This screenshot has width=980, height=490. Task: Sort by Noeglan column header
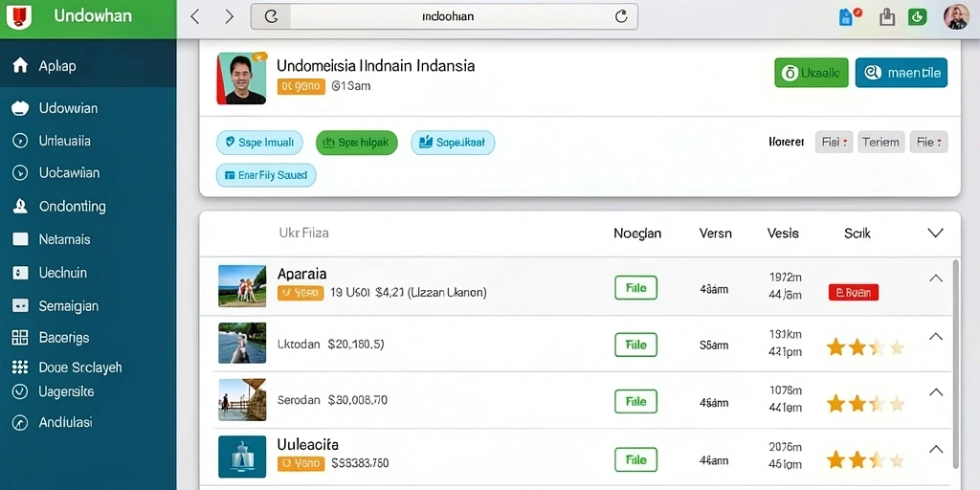click(x=637, y=234)
